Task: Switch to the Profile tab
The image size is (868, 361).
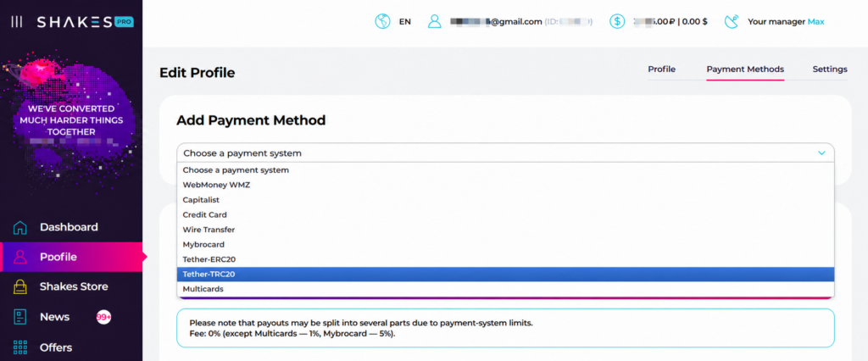Action: pos(661,69)
